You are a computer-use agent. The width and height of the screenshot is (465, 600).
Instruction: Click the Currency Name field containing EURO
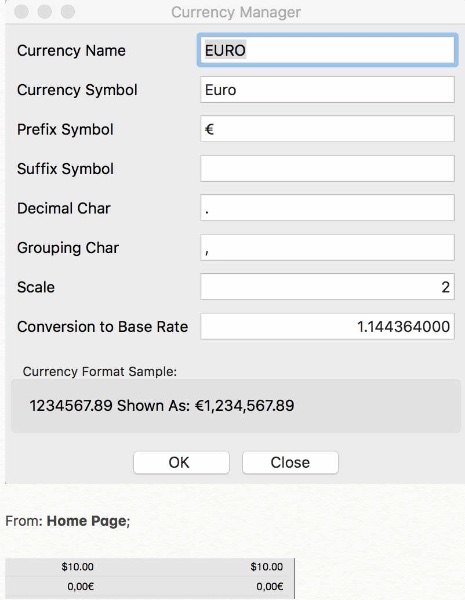coord(327,50)
